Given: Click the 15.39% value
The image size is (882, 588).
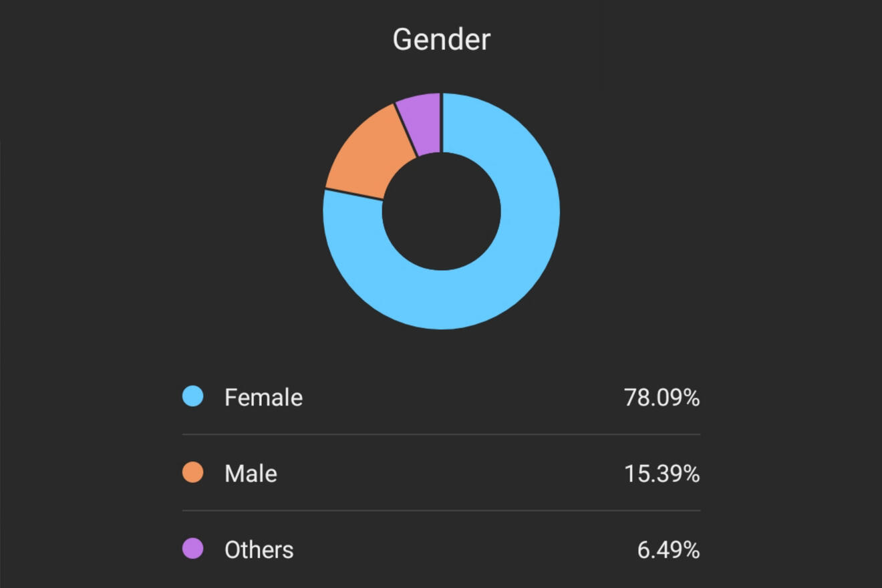Looking at the screenshot, I should point(661,474).
